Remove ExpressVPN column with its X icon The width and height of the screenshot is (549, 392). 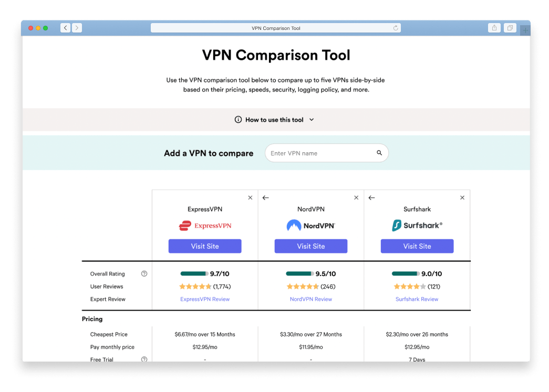tap(250, 198)
